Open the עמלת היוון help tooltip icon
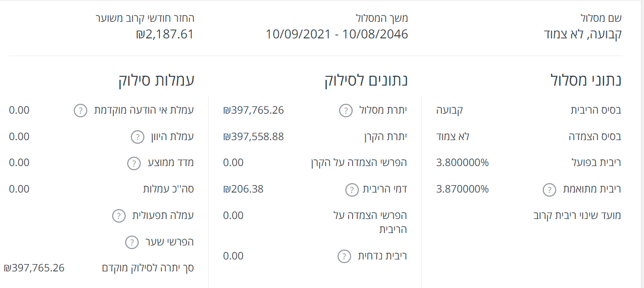Viewport: 644px width, 288px height. click(137, 137)
